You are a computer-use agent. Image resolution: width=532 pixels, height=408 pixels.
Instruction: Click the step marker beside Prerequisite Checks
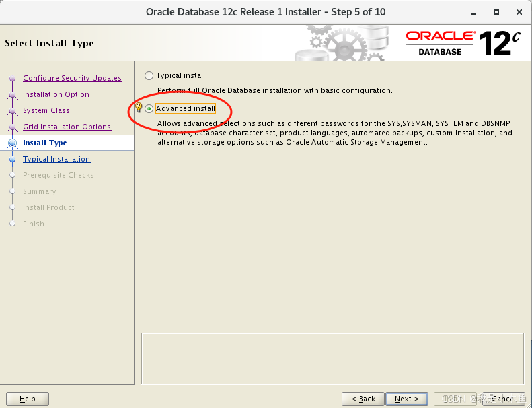[13, 175]
